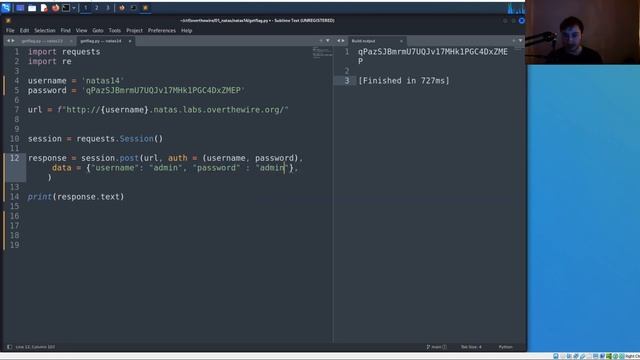Go to previous tab in left pane
Viewport: 640px width, 360px height.
tap(8, 41)
